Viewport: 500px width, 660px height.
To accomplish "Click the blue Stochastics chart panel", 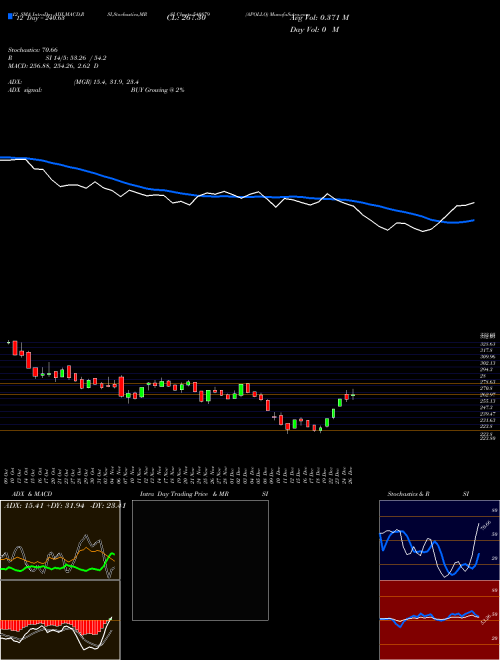I will [439, 540].
